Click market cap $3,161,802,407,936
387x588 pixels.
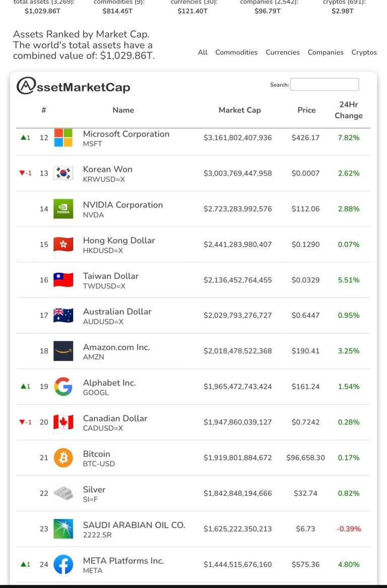(x=237, y=138)
